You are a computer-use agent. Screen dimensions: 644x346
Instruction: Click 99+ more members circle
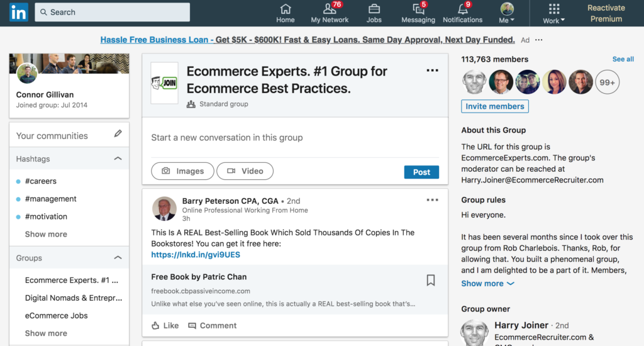coord(607,82)
